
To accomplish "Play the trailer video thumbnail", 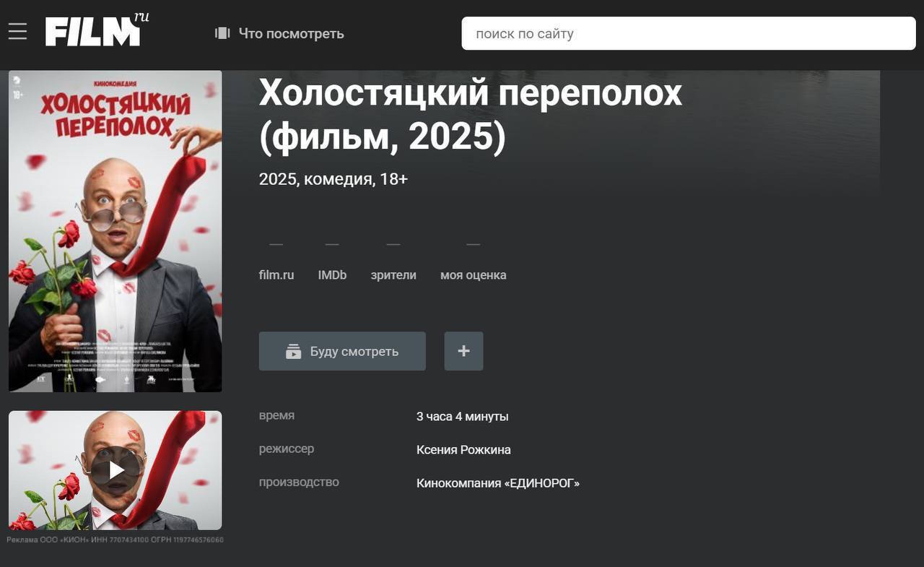I will [x=115, y=470].
